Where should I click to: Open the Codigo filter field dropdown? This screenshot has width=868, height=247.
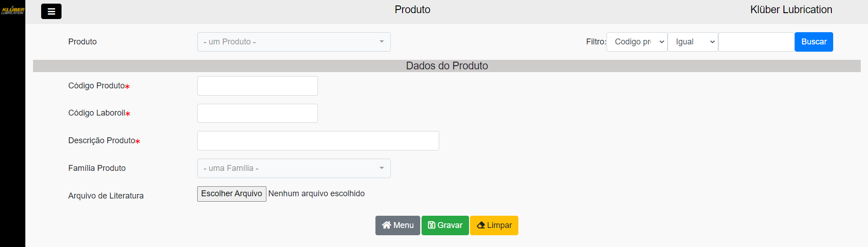pos(637,42)
